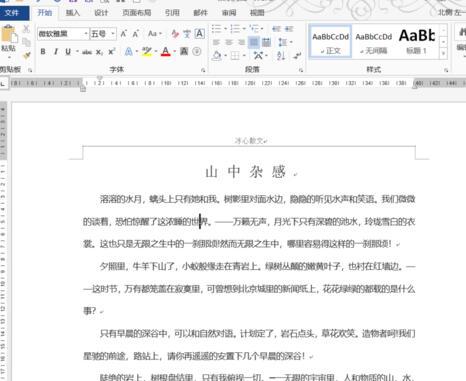Click the Sort A-Z icon
Screen dimensions: 466x381
click(281, 56)
